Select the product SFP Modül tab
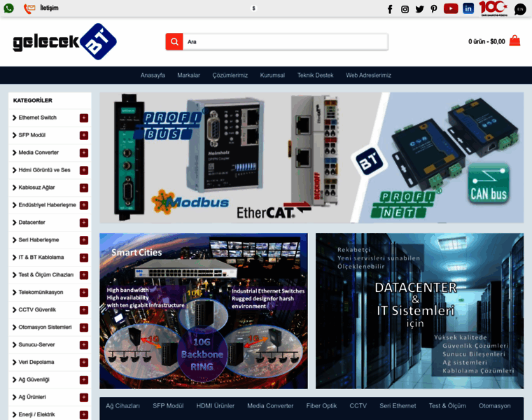Image resolution: width=532 pixels, height=420 pixels. click(168, 406)
